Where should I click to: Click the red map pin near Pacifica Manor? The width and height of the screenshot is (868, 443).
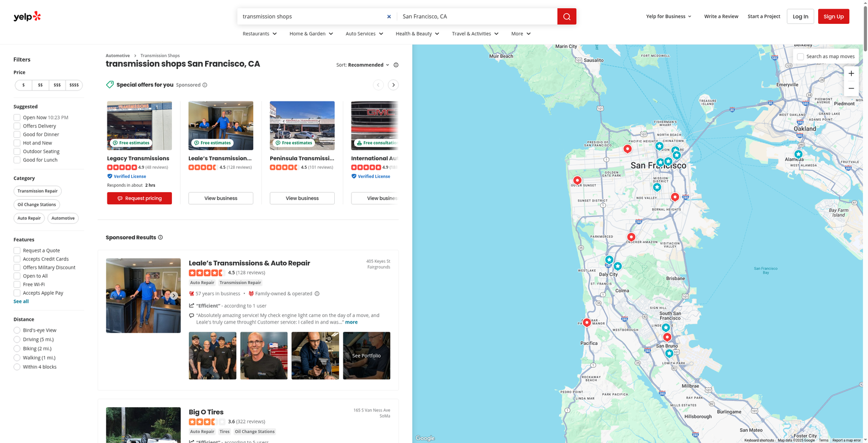click(x=586, y=322)
